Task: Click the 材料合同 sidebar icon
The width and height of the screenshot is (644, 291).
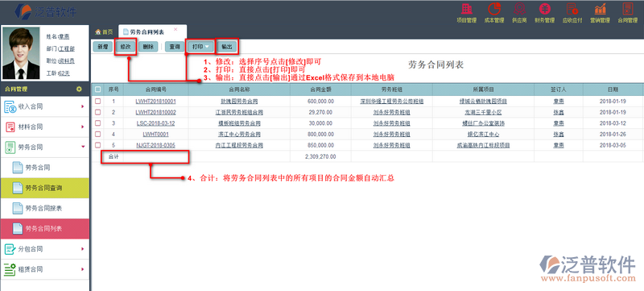Action: 10,127
